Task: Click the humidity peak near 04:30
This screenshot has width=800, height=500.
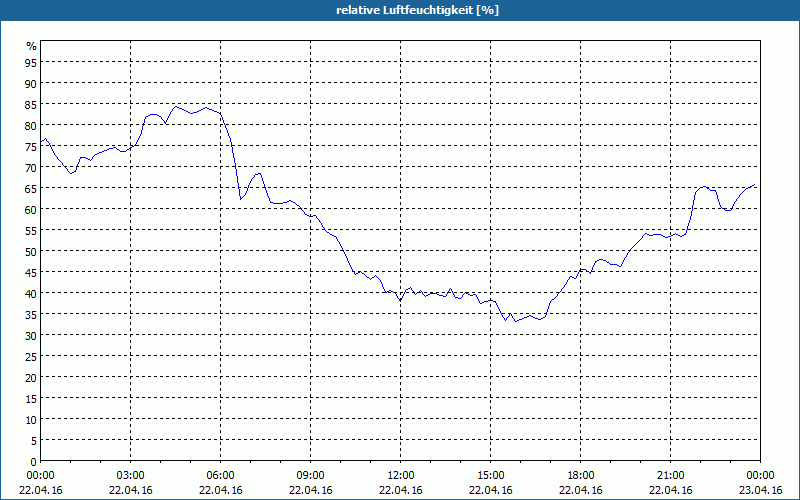Action: (176, 106)
